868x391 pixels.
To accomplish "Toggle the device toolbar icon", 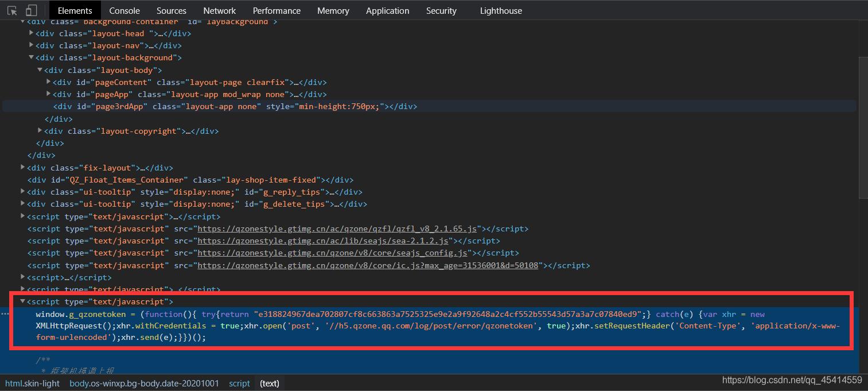I will (32, 10).
